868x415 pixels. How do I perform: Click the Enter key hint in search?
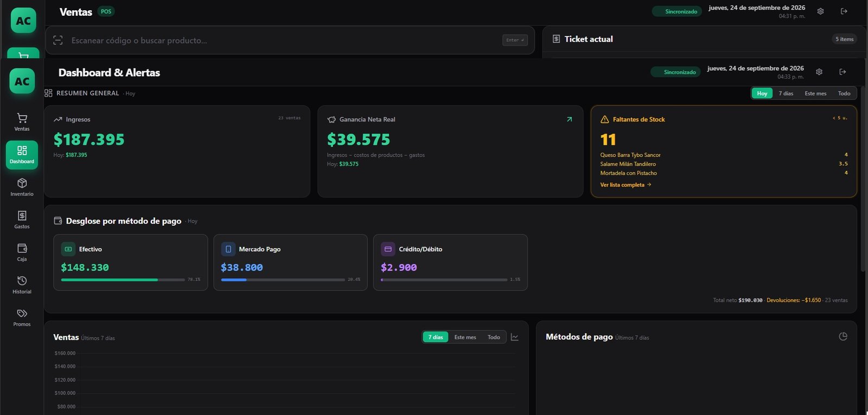[x=515, y=40]
